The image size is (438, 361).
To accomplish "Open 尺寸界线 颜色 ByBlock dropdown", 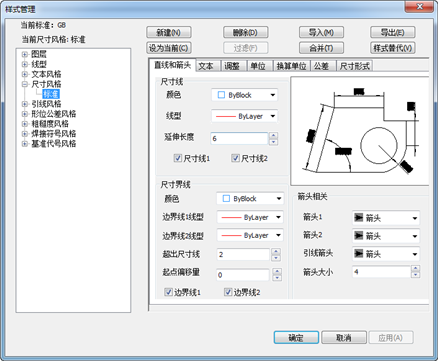I will point(250,199).
